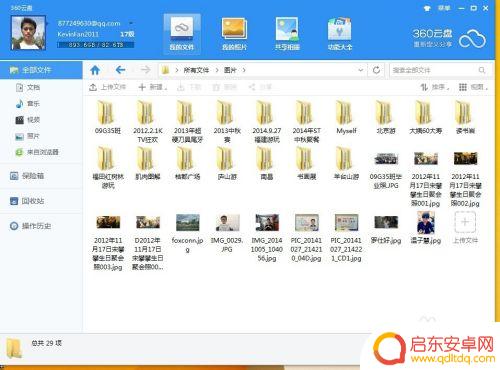This screenshot has height=370, width=500.
Task: Select the 大姨60大寿 folder
Action: (426, 117)
